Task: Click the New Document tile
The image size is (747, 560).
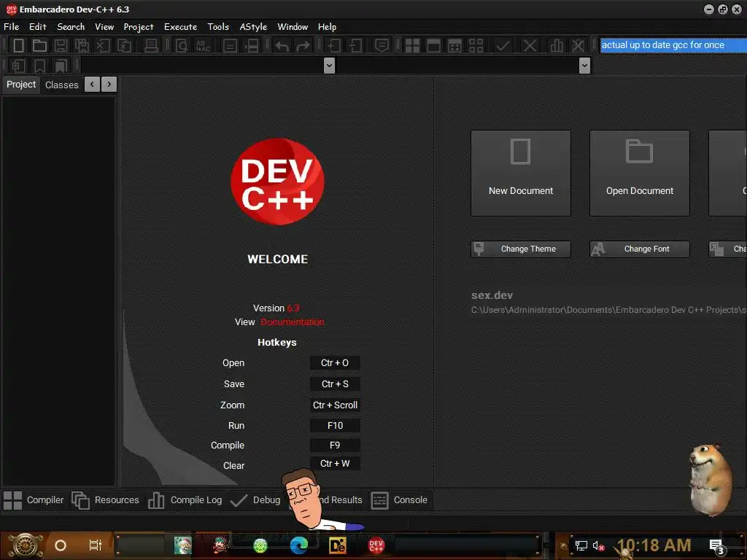Action: click(x=521, y=173)
